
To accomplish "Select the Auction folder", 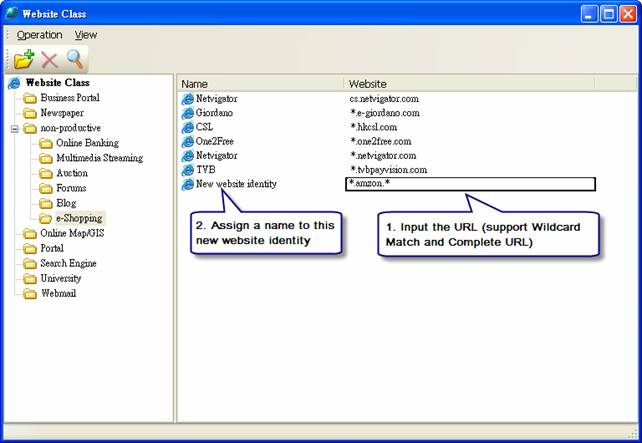I will (x=72, y=173).
